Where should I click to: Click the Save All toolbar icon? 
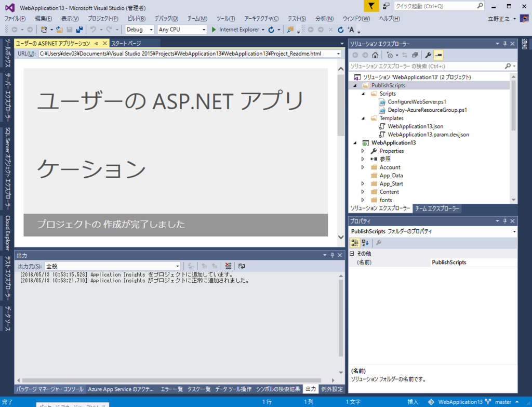(79, 30)
